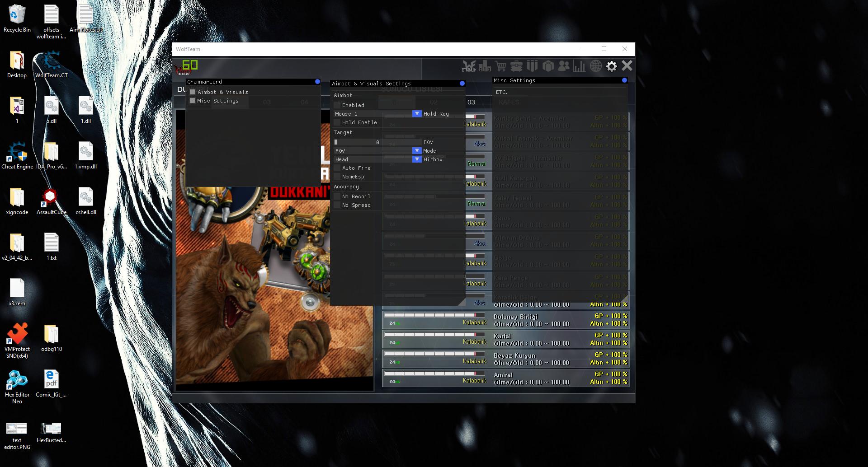Join the Amiral server row
This screenshot has height=467, width=868.
point(506,378)
